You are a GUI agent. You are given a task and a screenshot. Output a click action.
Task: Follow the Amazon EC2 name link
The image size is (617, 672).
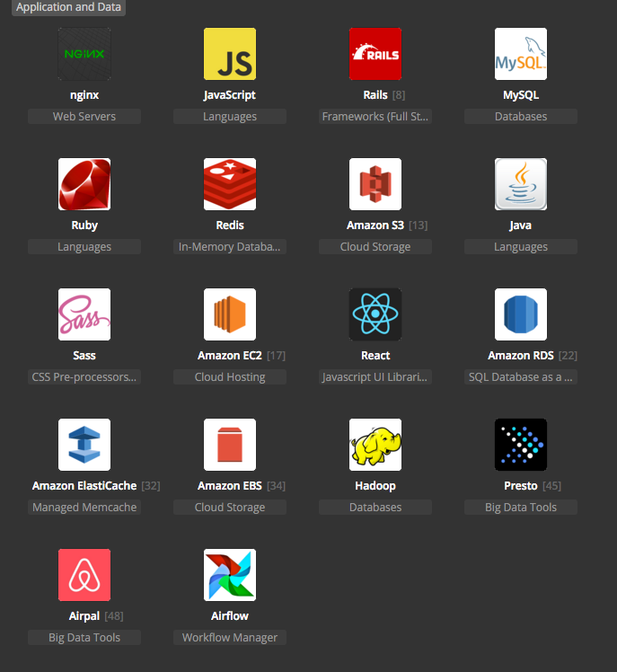click(230, 356)
